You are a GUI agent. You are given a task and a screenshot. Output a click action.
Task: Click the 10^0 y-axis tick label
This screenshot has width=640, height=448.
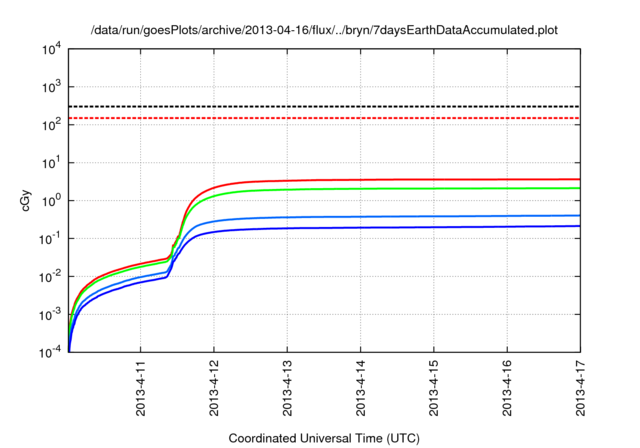click(51, 201)
